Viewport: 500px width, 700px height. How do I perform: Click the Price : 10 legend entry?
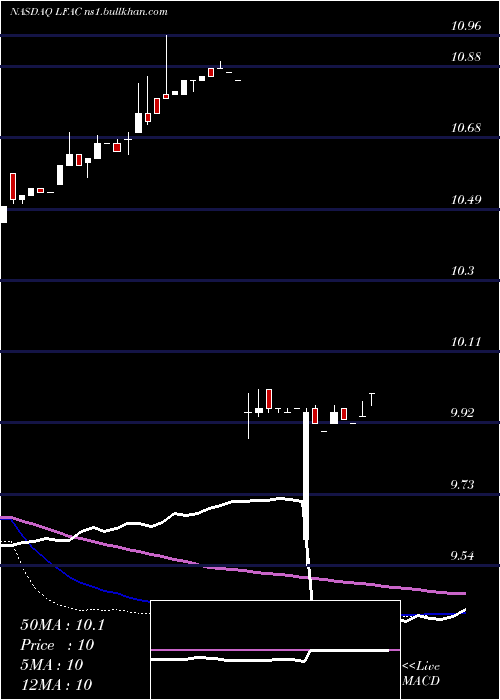57,645
